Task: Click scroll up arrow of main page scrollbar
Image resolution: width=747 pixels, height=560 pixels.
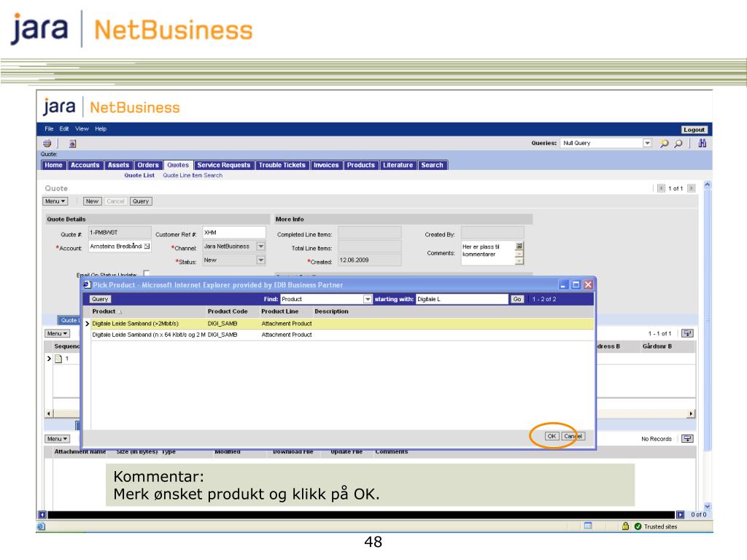Action: 708,184
